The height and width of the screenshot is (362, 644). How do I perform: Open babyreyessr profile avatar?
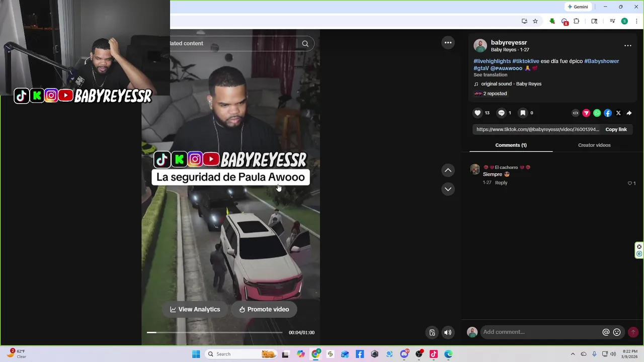pos(480,46)
